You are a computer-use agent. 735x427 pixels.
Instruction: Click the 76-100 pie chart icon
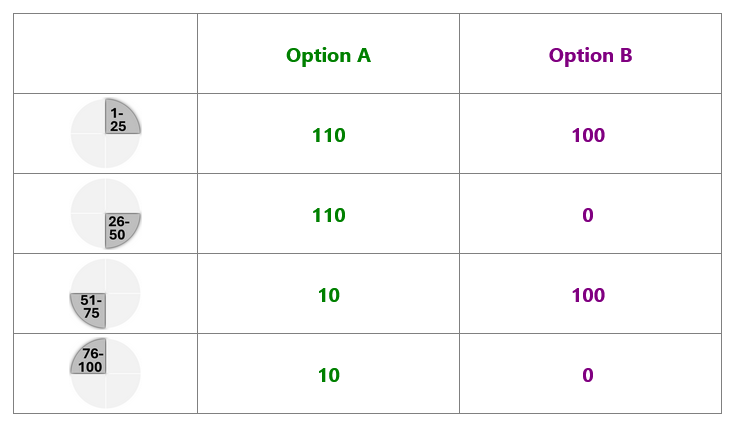point(105,373)
